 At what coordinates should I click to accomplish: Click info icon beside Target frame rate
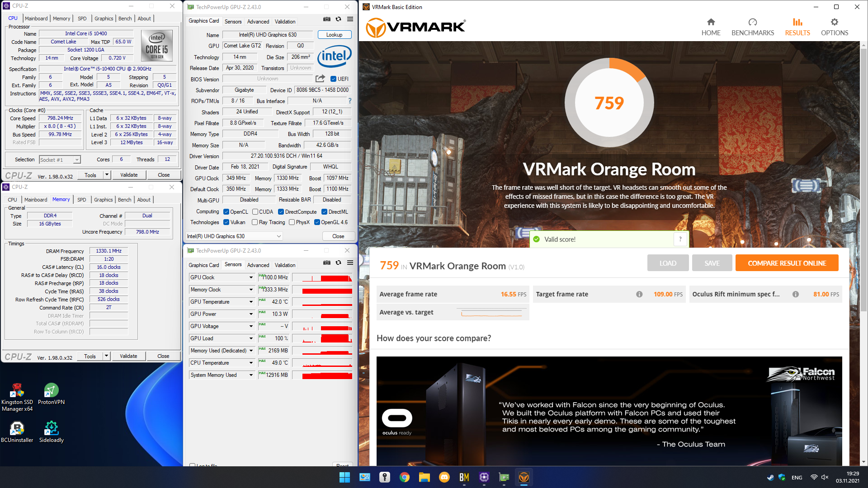point(639,294)
